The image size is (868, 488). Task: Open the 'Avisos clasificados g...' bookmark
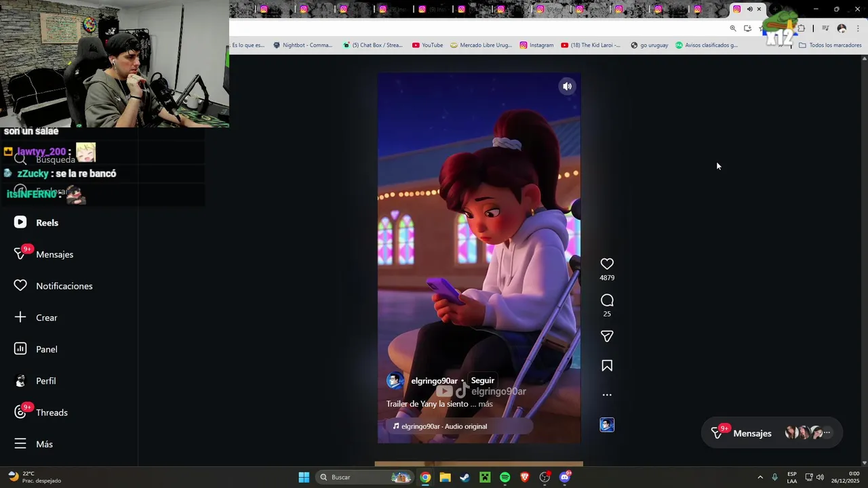(707, 45)
